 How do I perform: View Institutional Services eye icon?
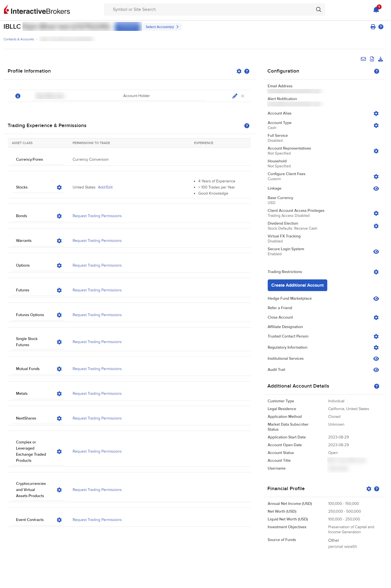click(376, 359)
